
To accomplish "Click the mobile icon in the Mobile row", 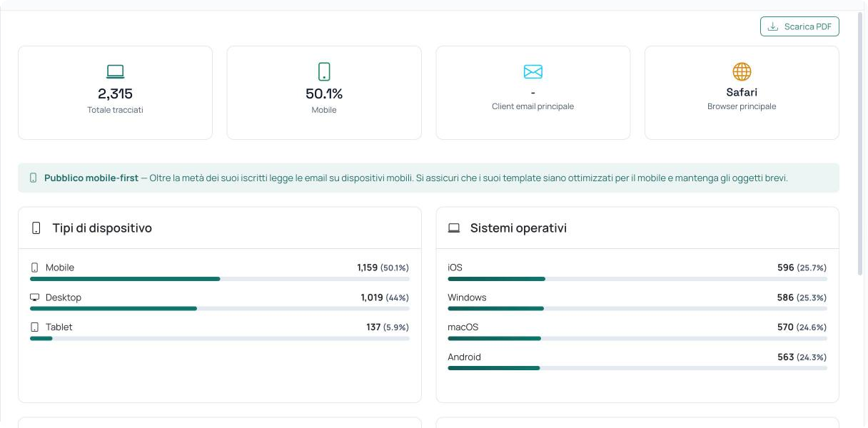I will (x=34, y=267).
